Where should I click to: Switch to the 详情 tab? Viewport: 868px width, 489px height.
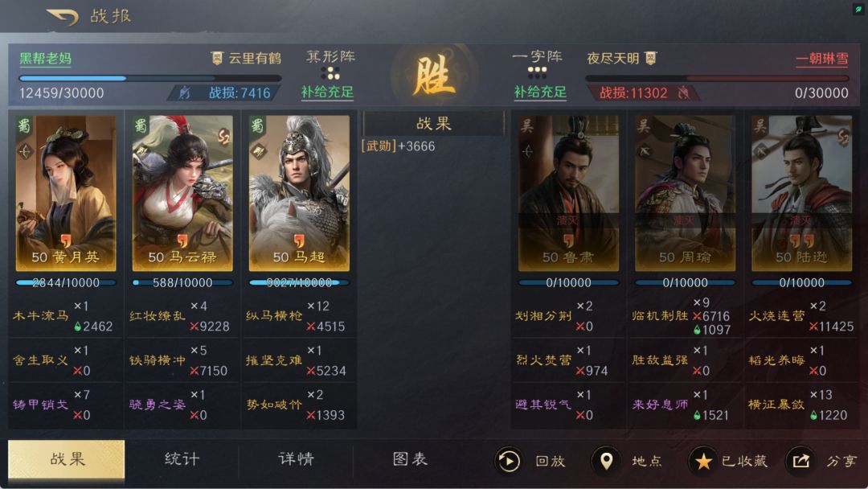tap(296, 459)
